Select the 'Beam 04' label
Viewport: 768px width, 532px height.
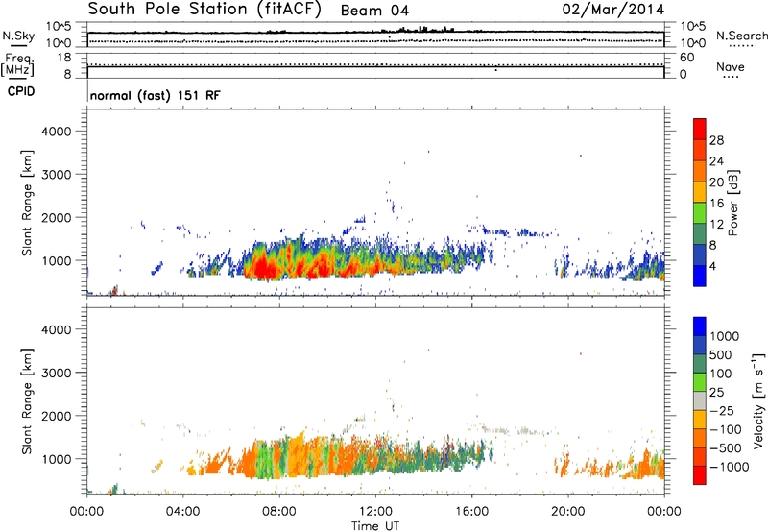[x=374, y=11]
